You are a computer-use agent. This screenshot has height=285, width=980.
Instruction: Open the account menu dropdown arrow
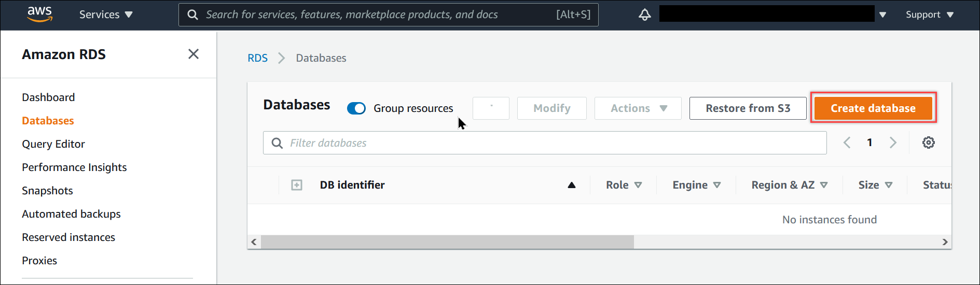coord(882,15)
